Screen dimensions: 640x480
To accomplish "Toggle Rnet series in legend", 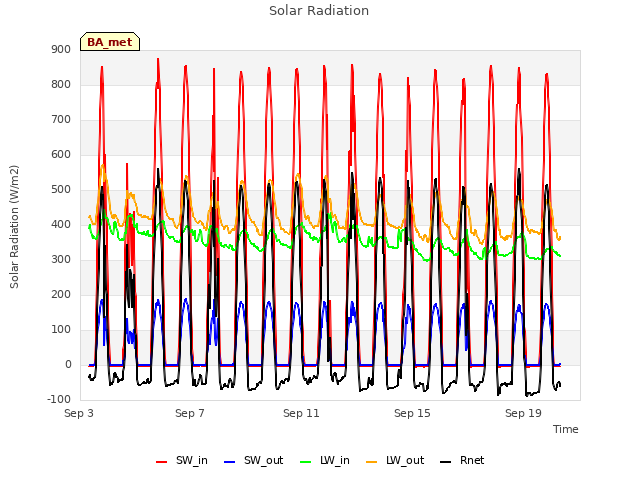I will [x=462, y=460].
